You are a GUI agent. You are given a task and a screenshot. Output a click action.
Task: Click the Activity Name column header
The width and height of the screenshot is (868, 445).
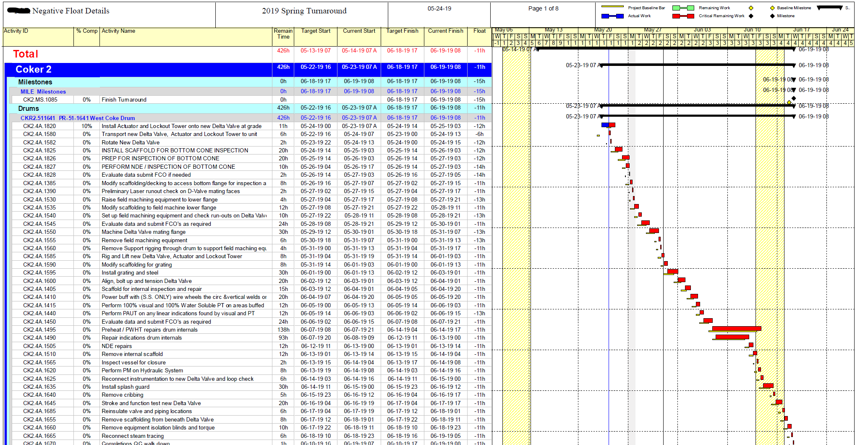(x=118, y=31)
